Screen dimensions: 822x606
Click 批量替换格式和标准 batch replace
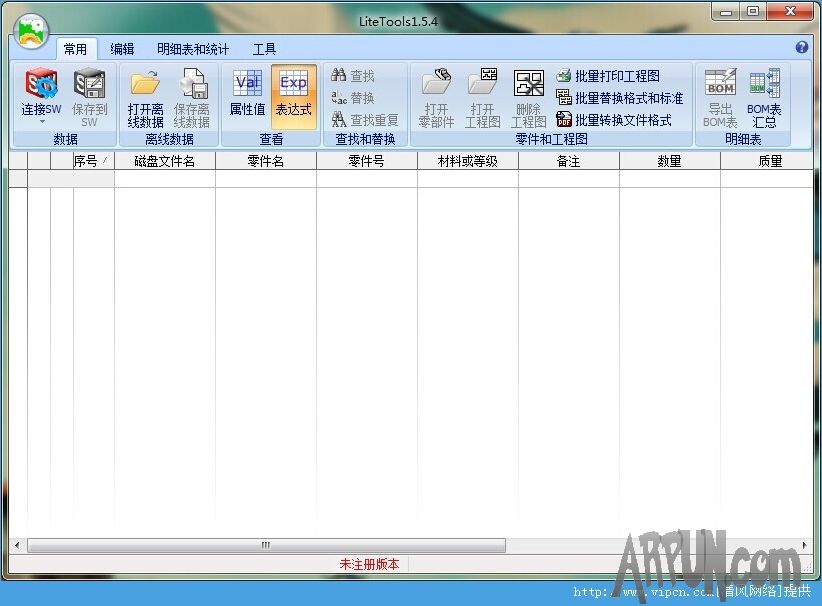620,98
